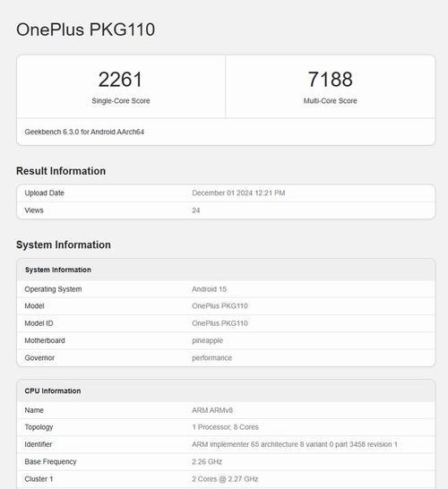This screenshot has width=448, height=489.
Task: Click the Model value OnePlus PKG110
Action: click(x=220, y=306)
